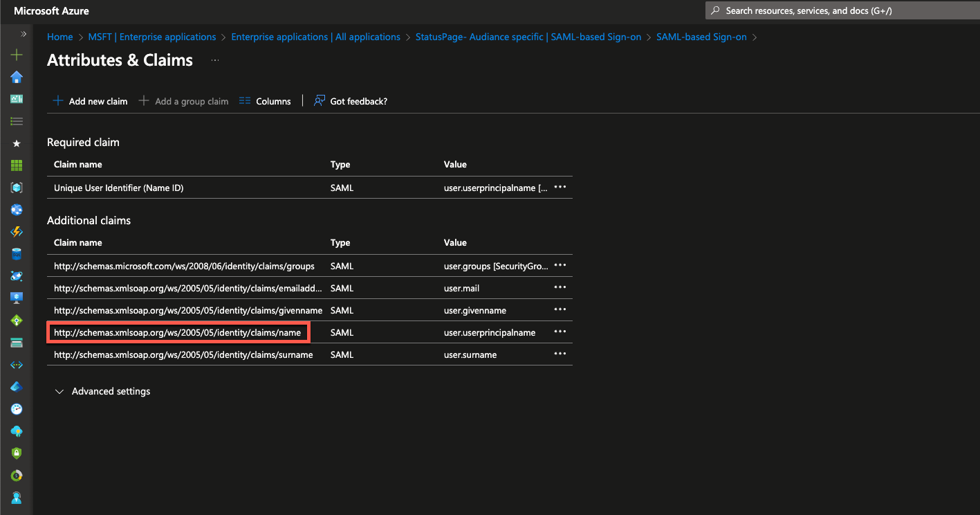Open the Dashboard icon
Image resolution: width=980 pixels, height=515 pixels.
pos(17,99)
